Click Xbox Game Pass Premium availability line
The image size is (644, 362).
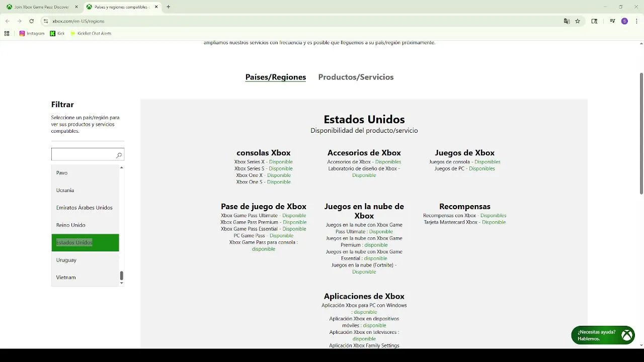point(264,222)
